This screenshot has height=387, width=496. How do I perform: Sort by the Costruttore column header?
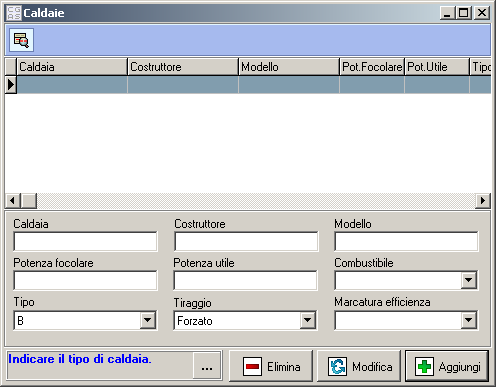click(183, 67)
